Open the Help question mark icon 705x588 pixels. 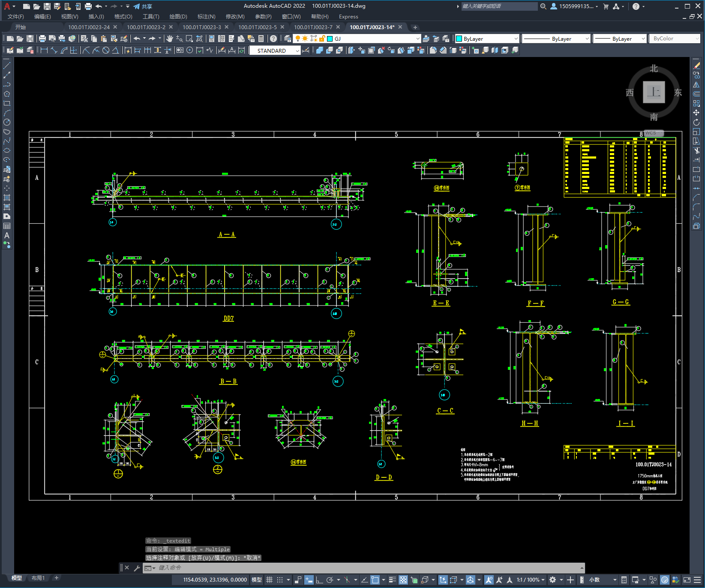tap(273, 39)
